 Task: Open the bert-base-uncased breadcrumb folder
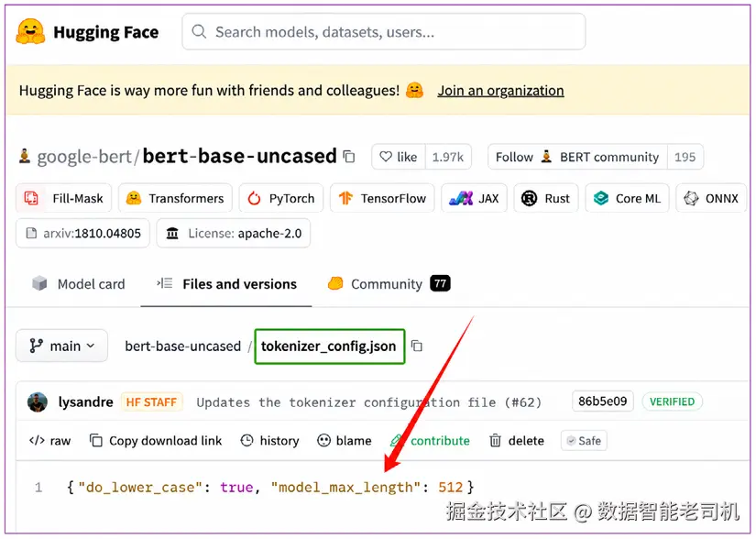coord(182,346)
